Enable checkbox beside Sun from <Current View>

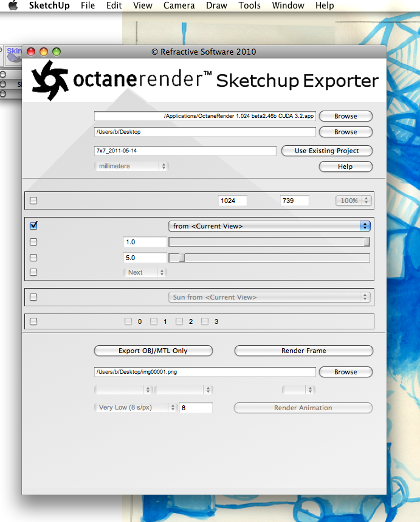(33, 297)
